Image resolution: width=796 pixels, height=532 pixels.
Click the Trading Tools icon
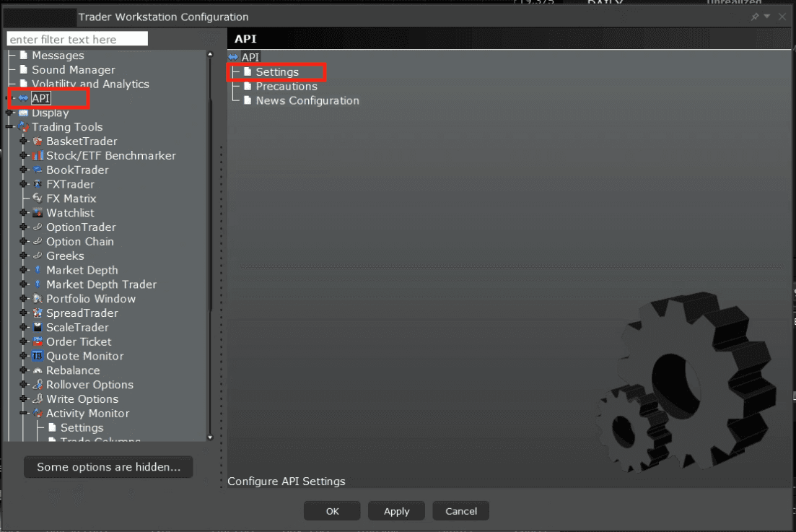click(x=23, y=127)
